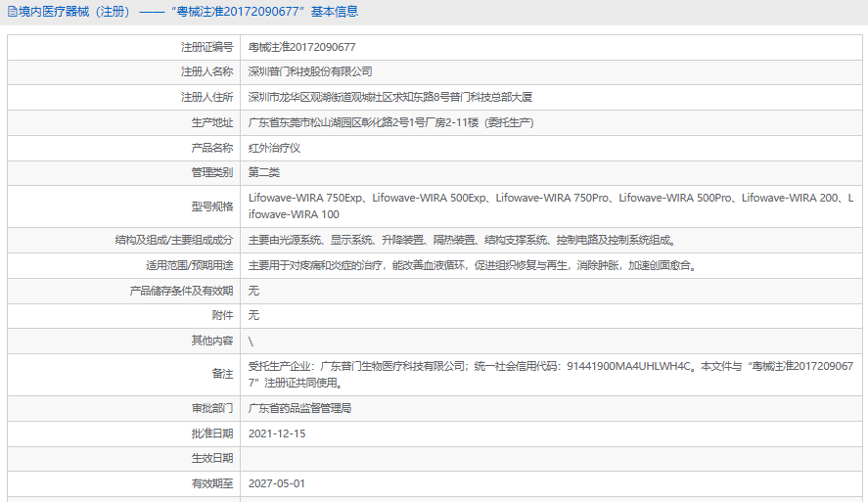Select the 无 value in the 产品储存条件 row
The height and width of the screenshot is (502, 868).
click(x=253, y=292)
